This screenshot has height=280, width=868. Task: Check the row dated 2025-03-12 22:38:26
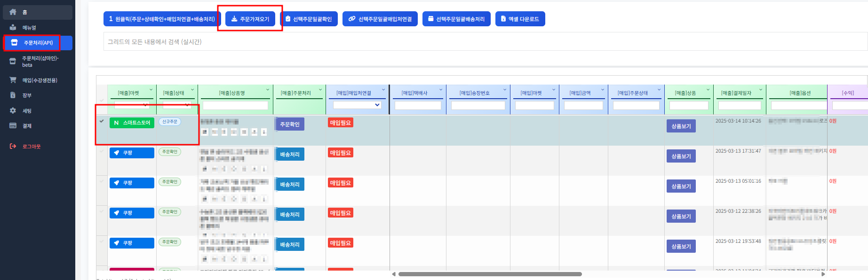(x=102, y=211)
